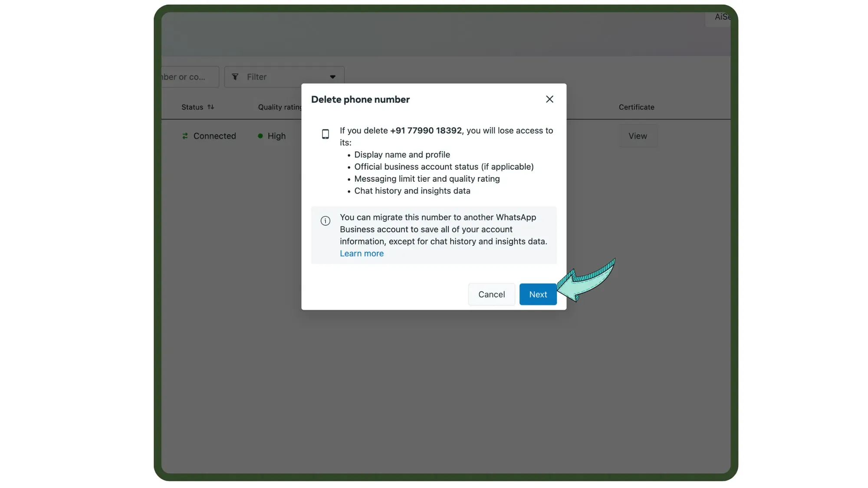Click the Quality rating column header

pyautogui.click(x=279, y=107)
